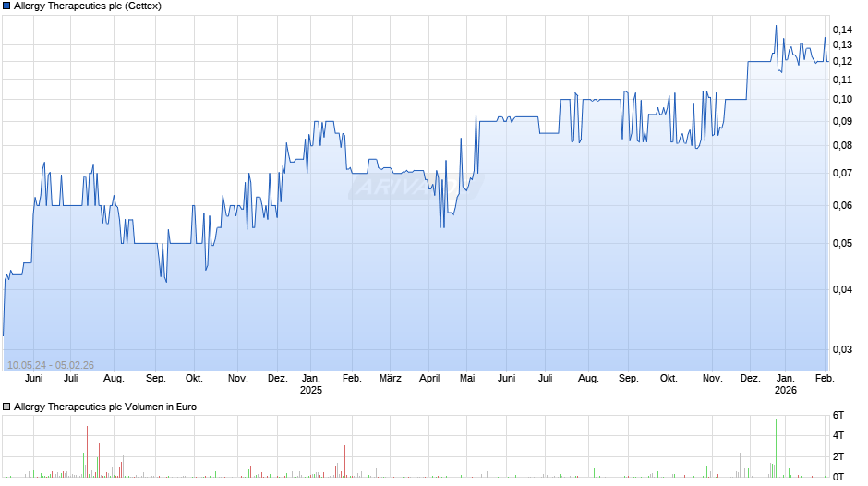Click the gray volume bar before Dez. 2025
Image resolution: width=868 pixels, height=486 pixels.
pos(741,466)
